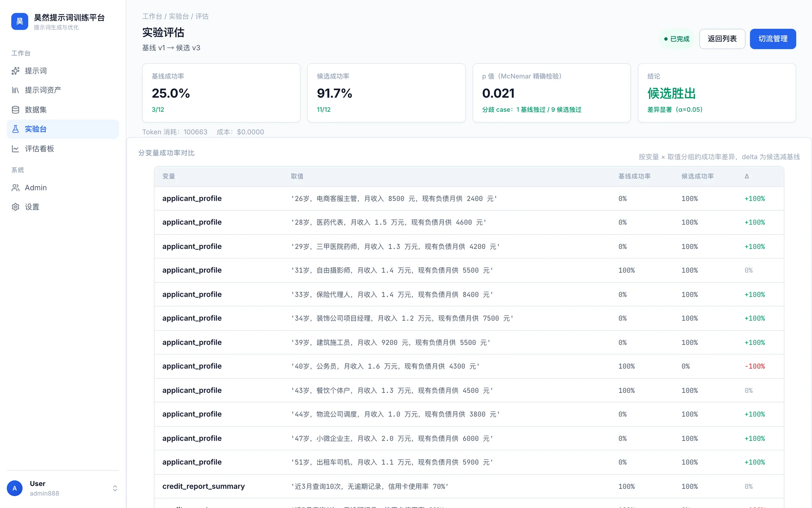Click the 已完成 status badge

tap(677, 39)
